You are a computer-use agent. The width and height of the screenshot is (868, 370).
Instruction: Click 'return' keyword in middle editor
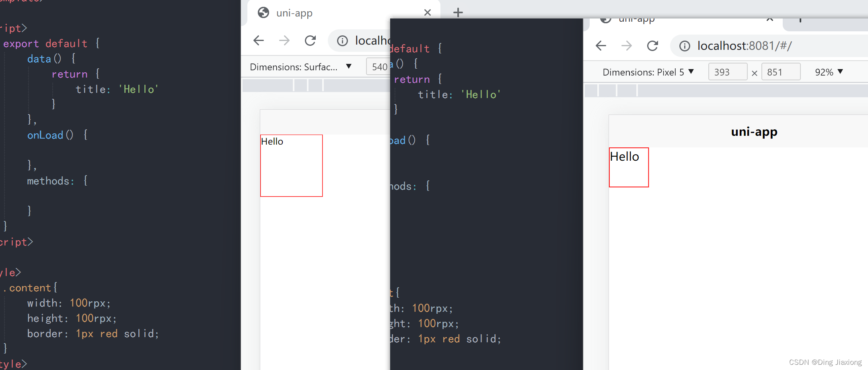click(412, 79)
